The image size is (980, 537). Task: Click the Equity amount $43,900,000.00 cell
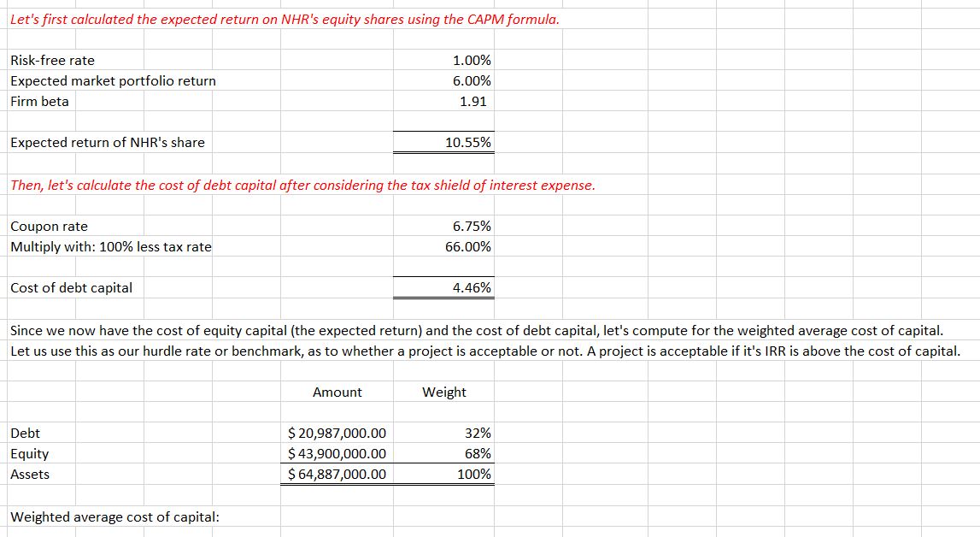(x=337, y=454)
